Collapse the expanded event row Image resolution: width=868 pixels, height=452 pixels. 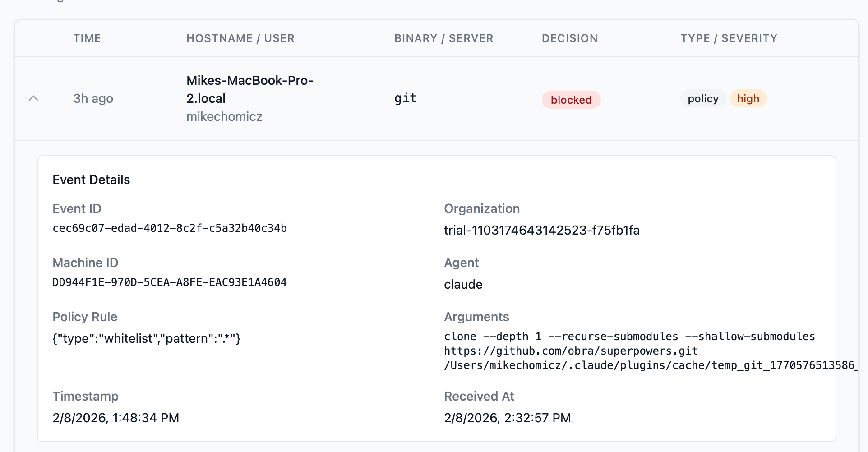coord(34,98)
